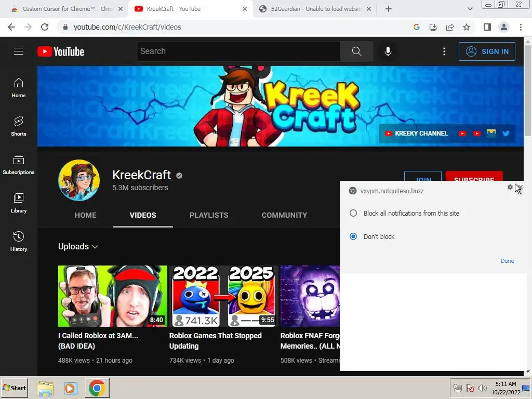The image size is (532, 399).
Task: Click the YouTube logo
Action: point(61,51)
